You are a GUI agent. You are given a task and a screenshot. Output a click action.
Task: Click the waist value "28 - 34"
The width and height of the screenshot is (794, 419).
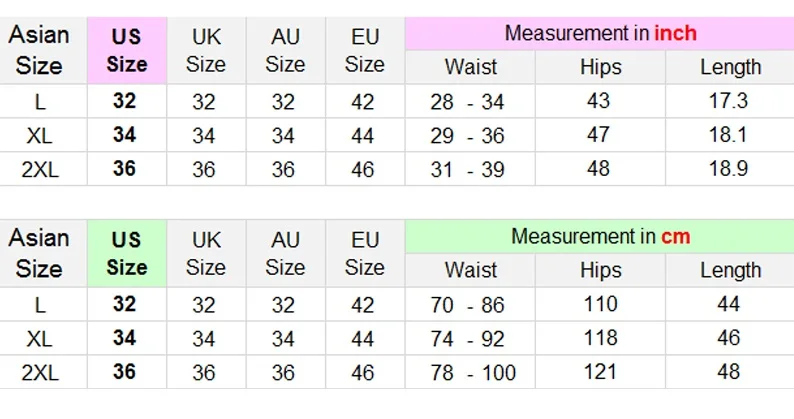[x=470, y=102]
